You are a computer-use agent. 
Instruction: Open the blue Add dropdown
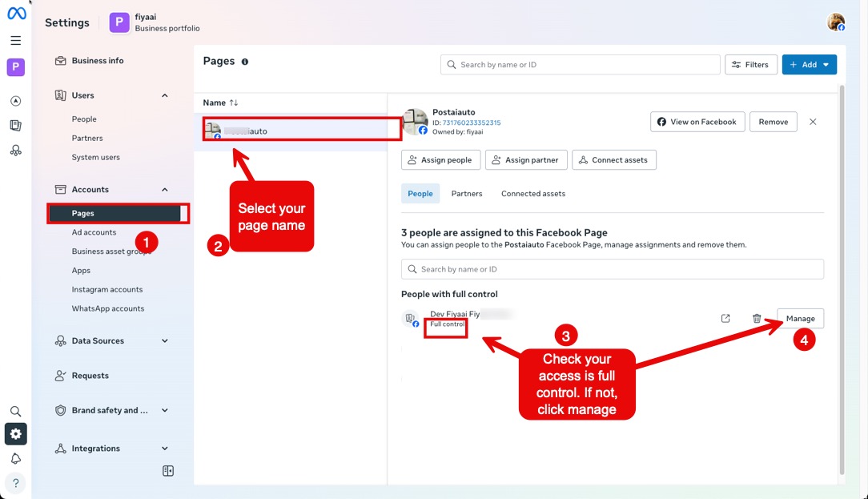coord(809,64)
